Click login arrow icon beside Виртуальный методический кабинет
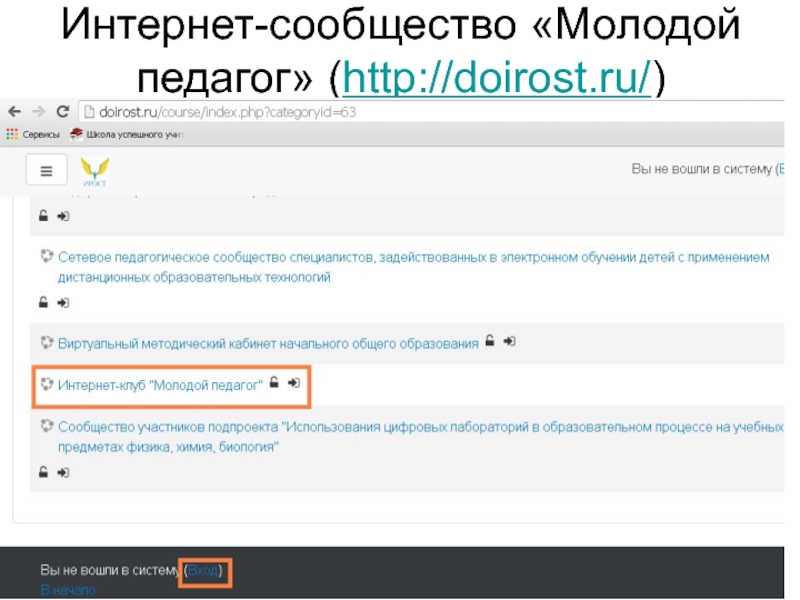The image size is (800, 600). click(x=509, y=342)
